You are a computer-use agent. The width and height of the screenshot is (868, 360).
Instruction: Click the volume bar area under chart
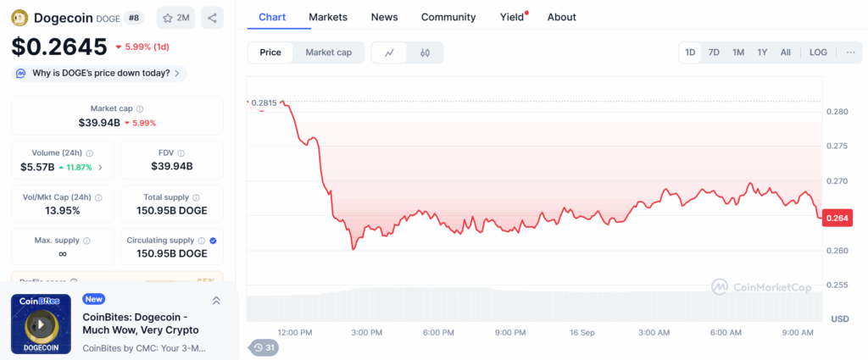point(534,304)
